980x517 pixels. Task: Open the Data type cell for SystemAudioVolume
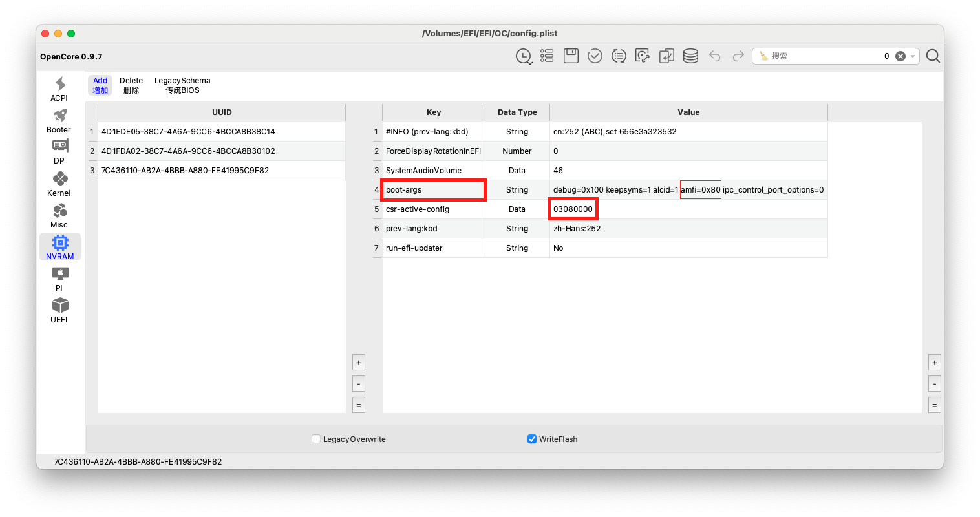(x=517, y=171)
